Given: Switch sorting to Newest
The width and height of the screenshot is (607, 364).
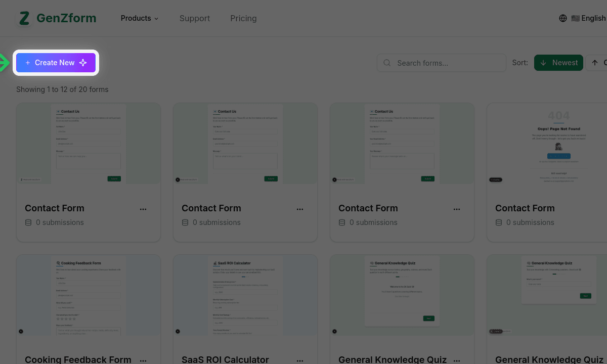Looking at the screenshot, I should click(x=558, y=63).
